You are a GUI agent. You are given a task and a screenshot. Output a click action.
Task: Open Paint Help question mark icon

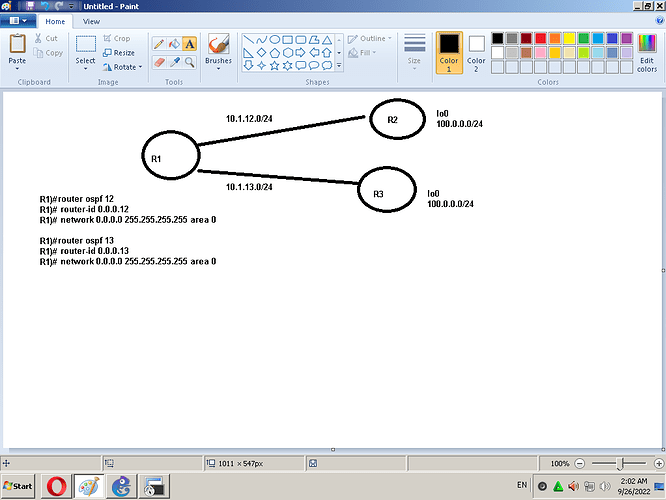[x=660, y=21]
